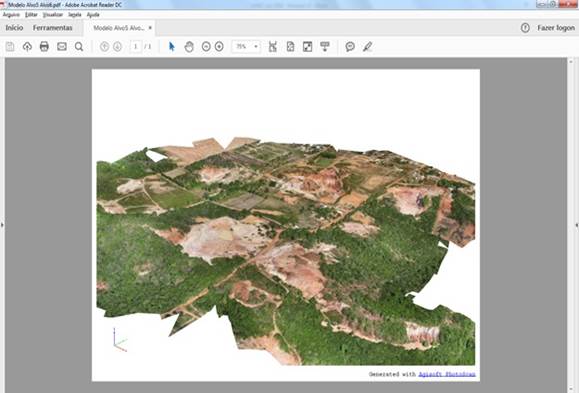Expand the left navigation pane arrow

(2, 225)
